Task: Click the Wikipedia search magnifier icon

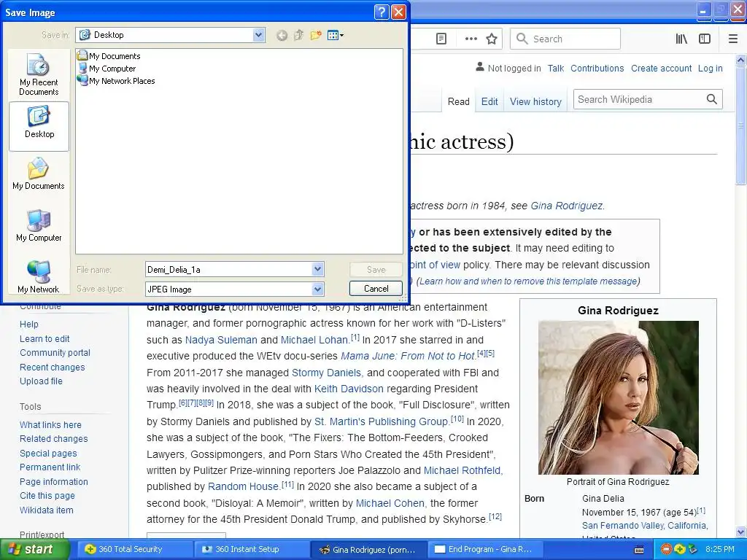Action: (x=712, y=99)
